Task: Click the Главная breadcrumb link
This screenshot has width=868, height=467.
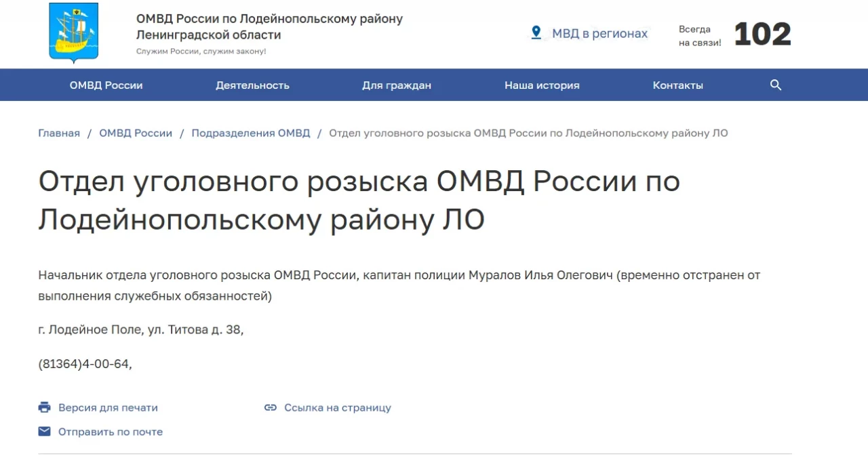Action: (59, 133)
